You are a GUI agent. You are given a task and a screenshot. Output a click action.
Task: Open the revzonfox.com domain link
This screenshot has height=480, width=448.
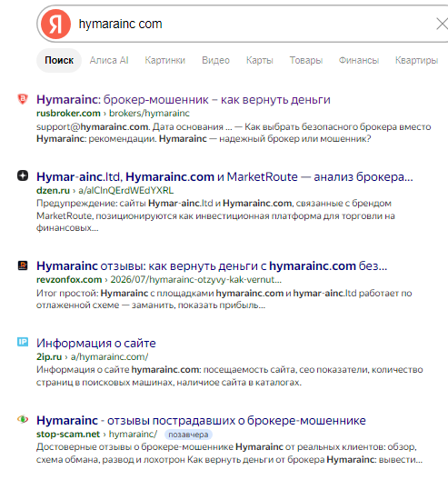(69, 279)
